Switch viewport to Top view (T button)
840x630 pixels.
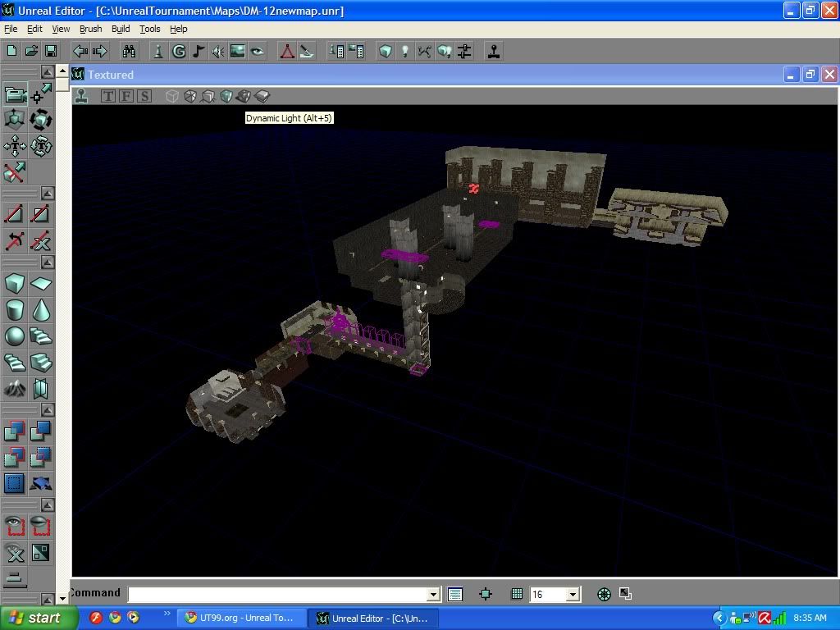tap(108, 96)
